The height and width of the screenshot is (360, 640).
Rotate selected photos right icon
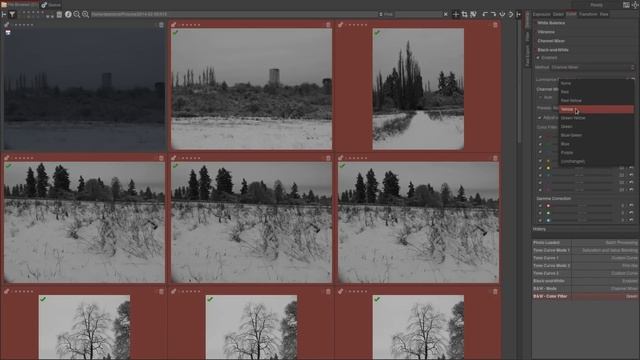pos(493,14)
